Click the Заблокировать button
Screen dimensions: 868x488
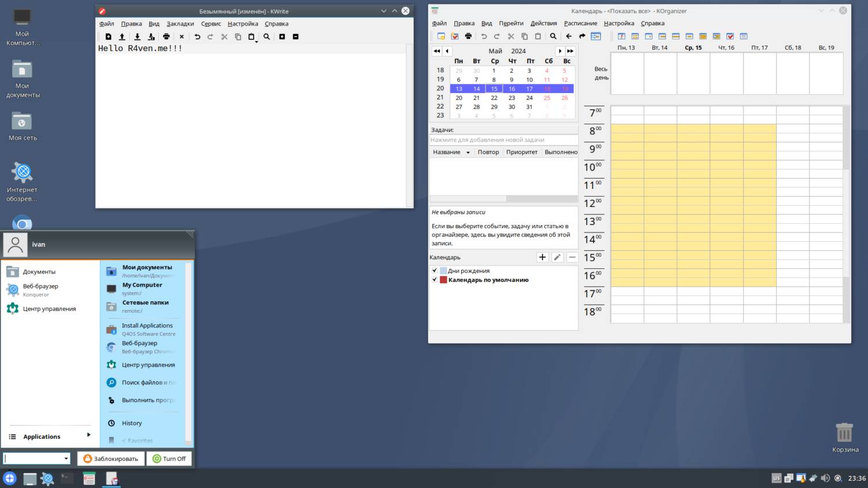click(x=111, y=459)
